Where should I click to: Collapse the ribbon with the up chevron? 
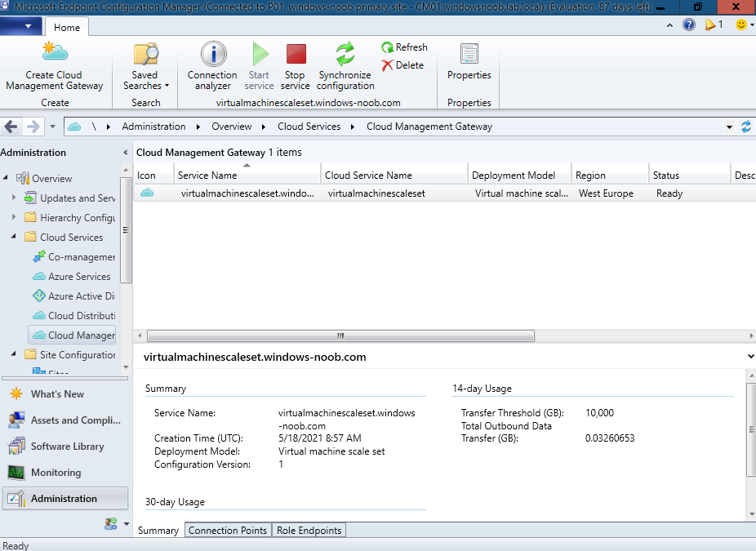[669, 25]
